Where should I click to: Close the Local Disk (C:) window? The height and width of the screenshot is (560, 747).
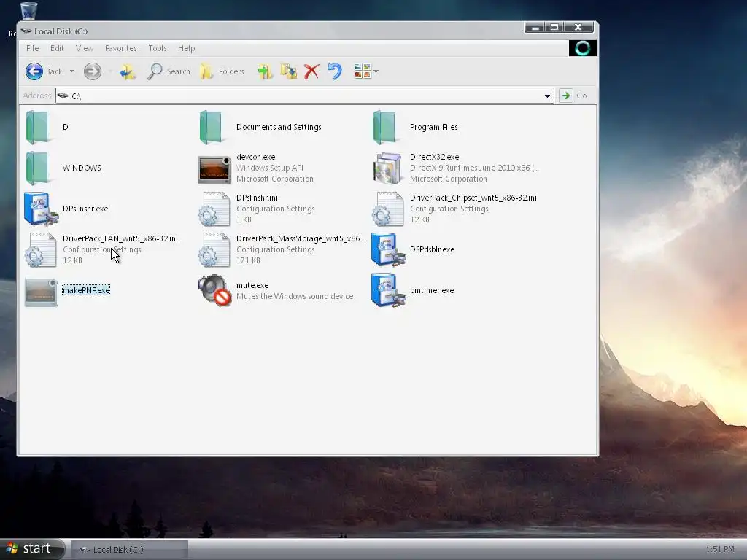click(x=578, y=28)
